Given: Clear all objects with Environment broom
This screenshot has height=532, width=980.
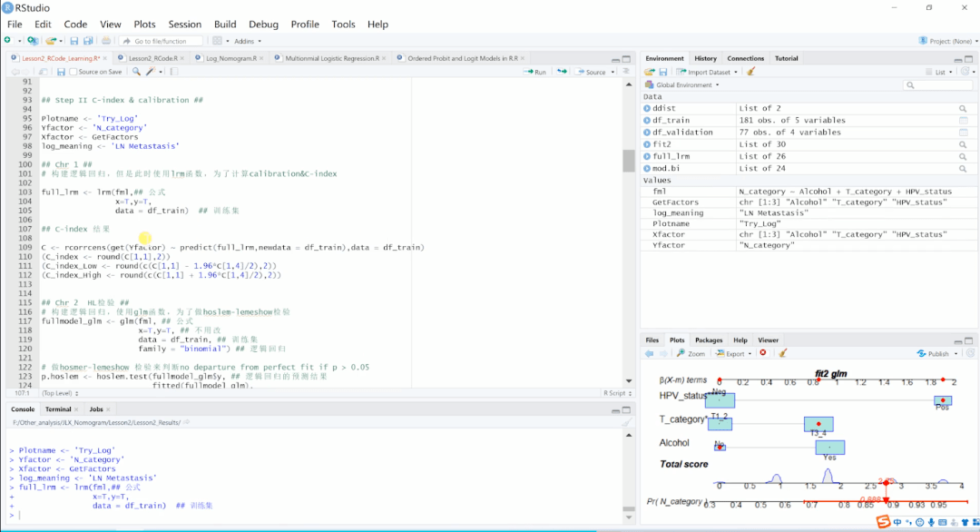Looking at the screenshot, I should pyautogui.click(x=750, y=72).
